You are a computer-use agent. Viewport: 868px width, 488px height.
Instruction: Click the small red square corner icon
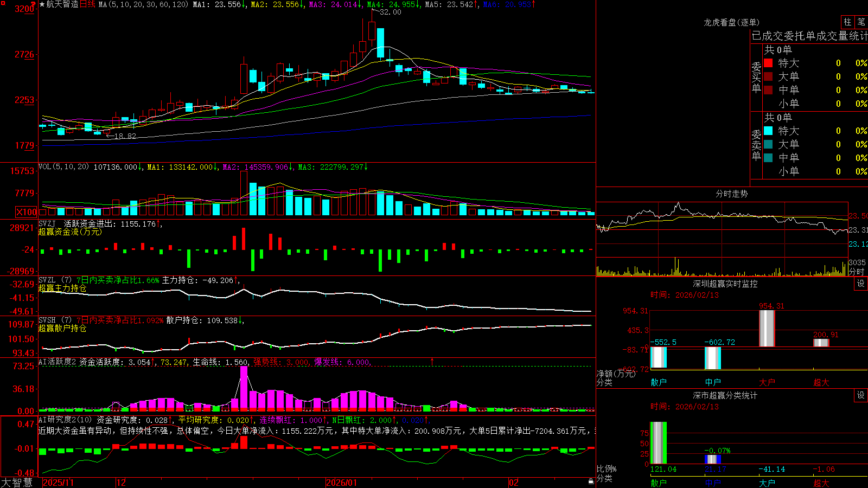point(3,3)
